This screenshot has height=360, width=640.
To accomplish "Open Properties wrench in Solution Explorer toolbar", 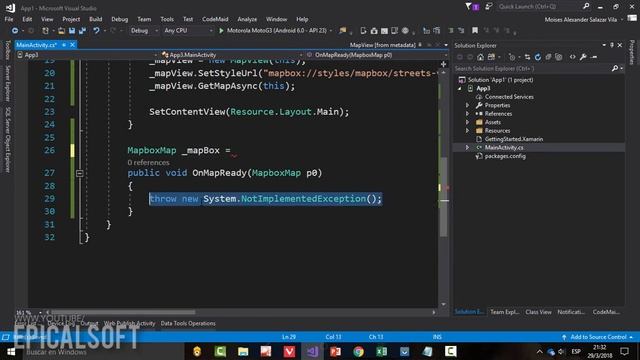I will click(x=583, y=57).
